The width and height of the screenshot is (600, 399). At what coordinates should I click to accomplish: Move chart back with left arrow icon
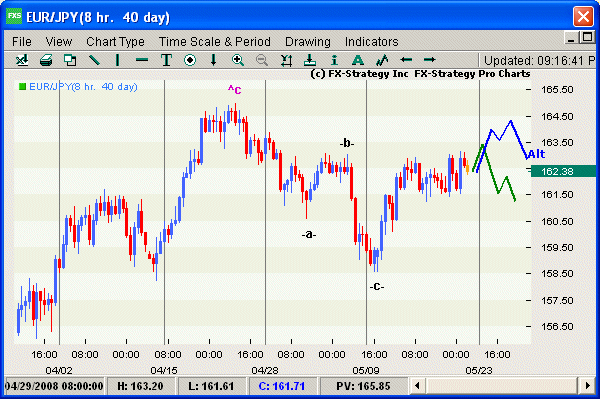(406, 60)
